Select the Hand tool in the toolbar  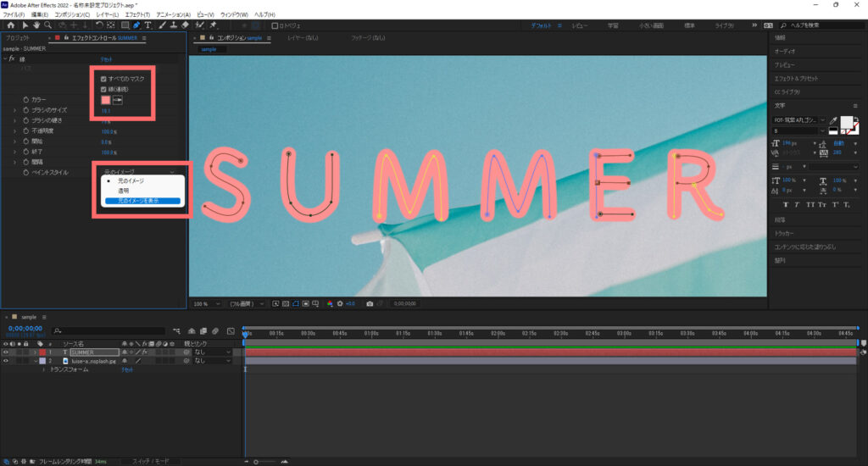point(36,25)
